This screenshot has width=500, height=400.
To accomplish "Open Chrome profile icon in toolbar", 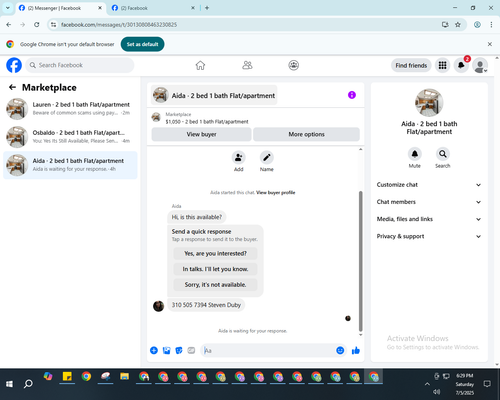I will (x=477, y=25).
